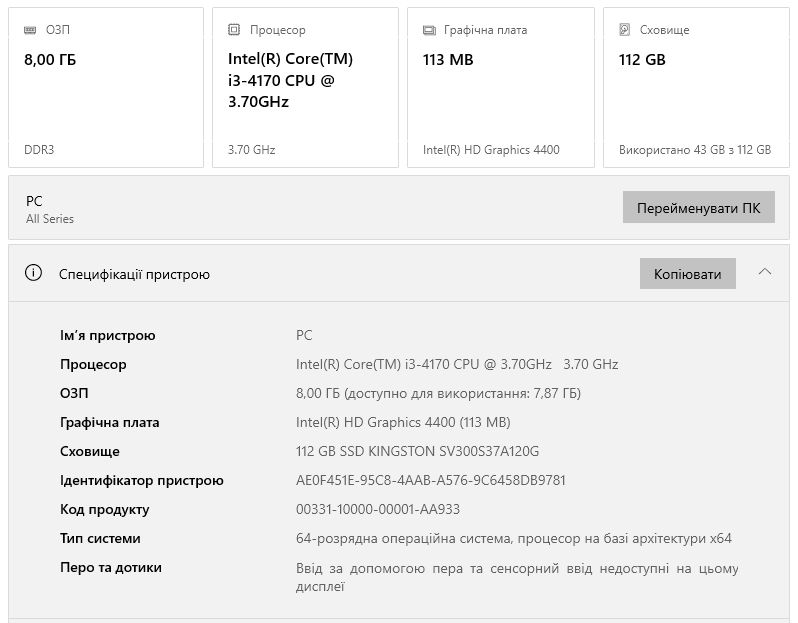Click the processor chip icon

(234, 30)
